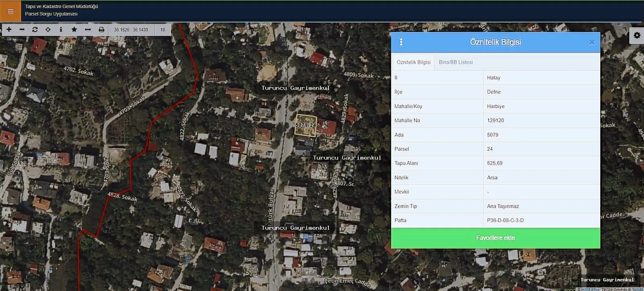The width and height of the screenshot is (644, 291).
Task: Click the zoom level value 18
Action: (x=163, y=29)
